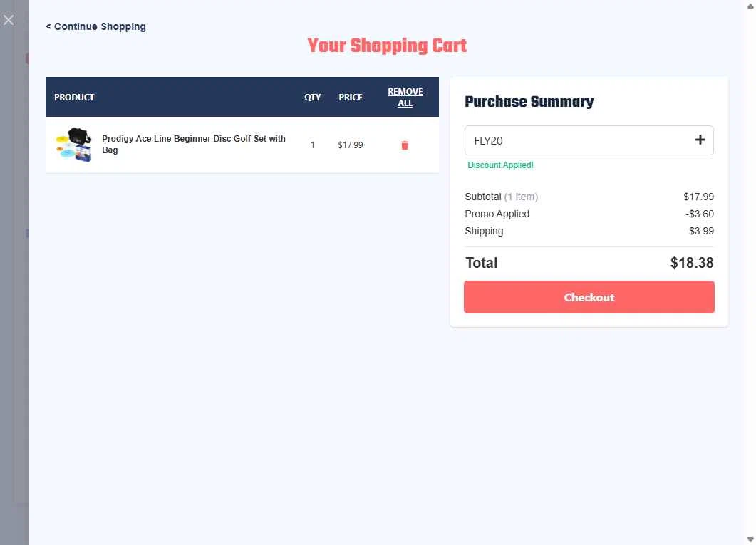
Task: Click the QTY column header
Action: click(x=312, y=98)
